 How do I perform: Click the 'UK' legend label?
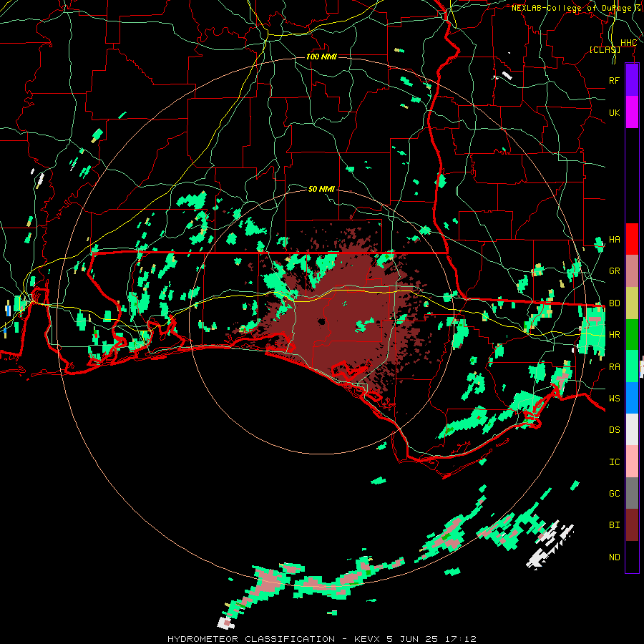pyautogui.click(x=614, y=112)
